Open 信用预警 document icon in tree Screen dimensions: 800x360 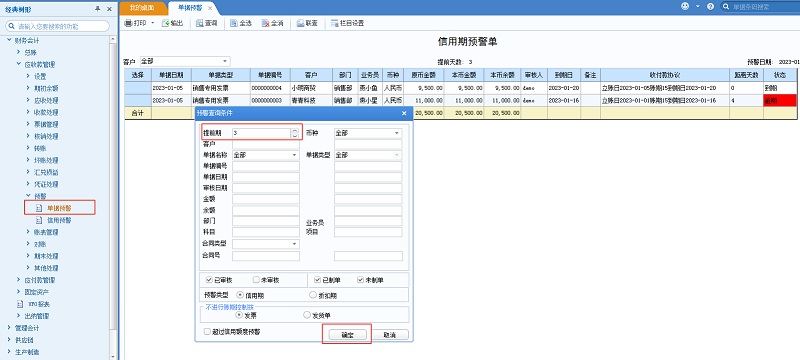39,220
